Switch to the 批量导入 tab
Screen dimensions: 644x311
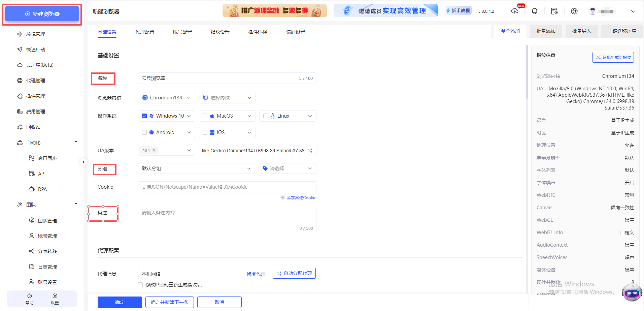point(581,31)
